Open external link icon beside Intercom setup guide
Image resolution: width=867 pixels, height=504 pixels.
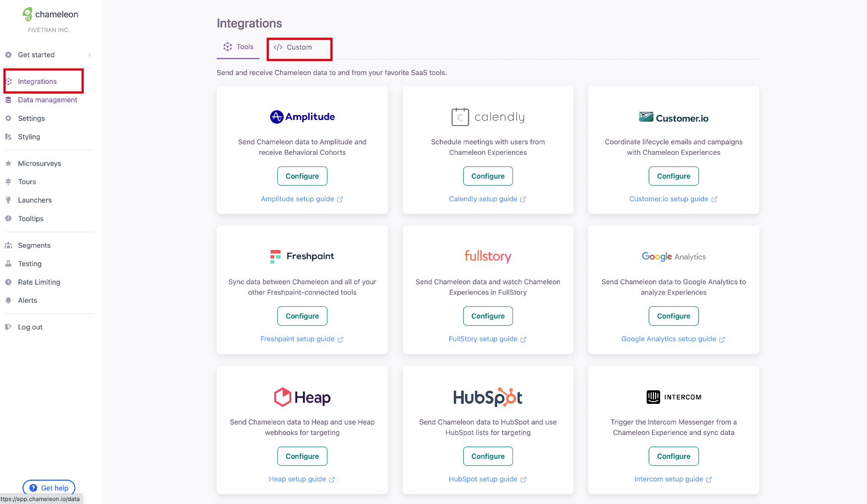click(709, 480)
